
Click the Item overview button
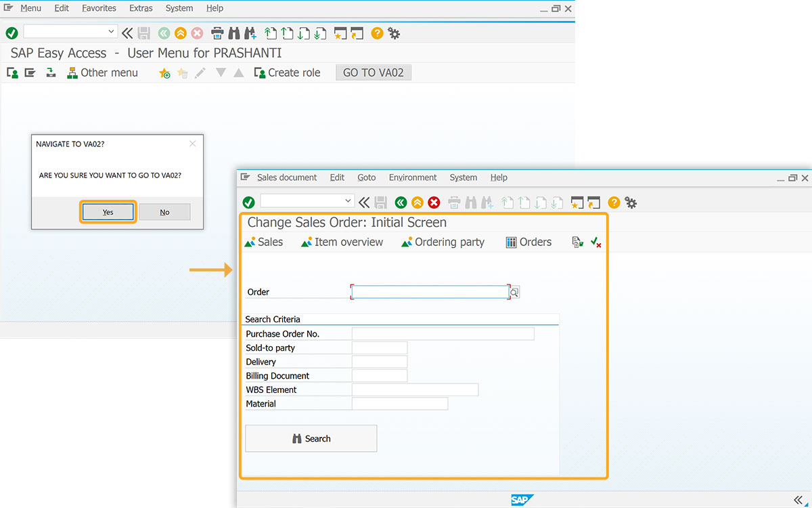(x=342, y=242)
